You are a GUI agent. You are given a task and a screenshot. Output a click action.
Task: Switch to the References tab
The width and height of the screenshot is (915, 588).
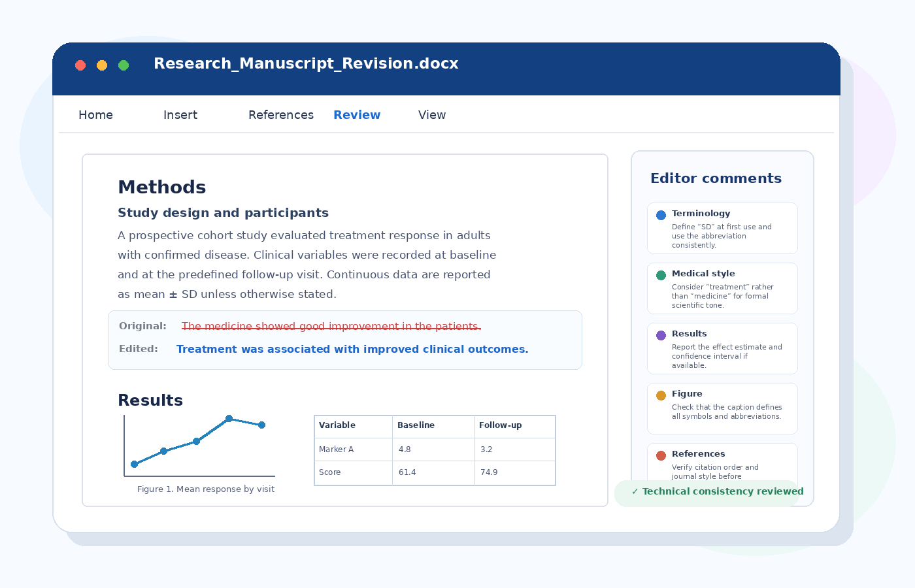281,115
